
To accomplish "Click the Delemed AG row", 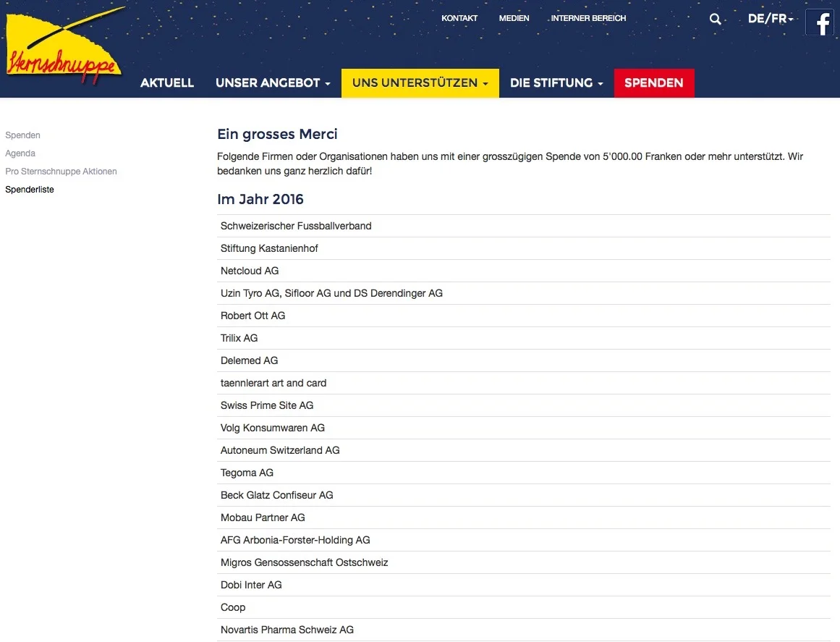I will (523, 361).
